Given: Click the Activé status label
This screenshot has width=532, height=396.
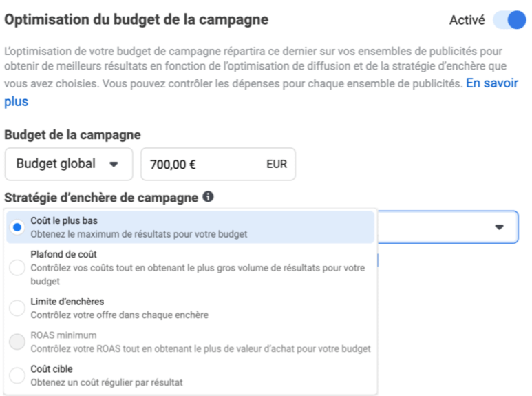Looking at the screenshot, I should pyautogui.click(x=467, y=20).
